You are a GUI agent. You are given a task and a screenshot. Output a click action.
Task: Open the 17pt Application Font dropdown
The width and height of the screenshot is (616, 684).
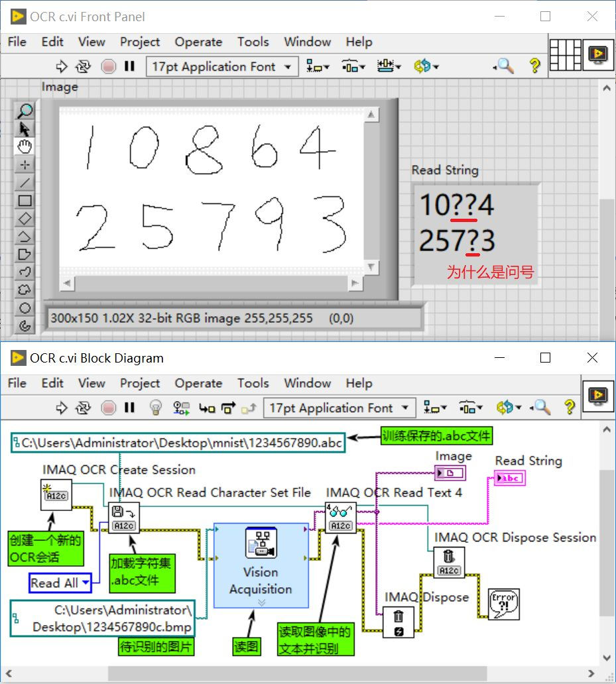pyautogui.click(x=221, y=66)
